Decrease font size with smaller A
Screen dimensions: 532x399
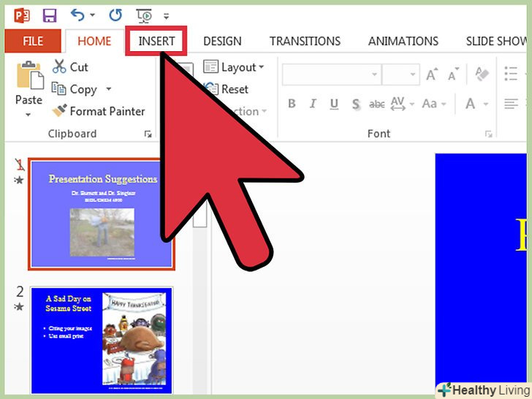point(453,75)
